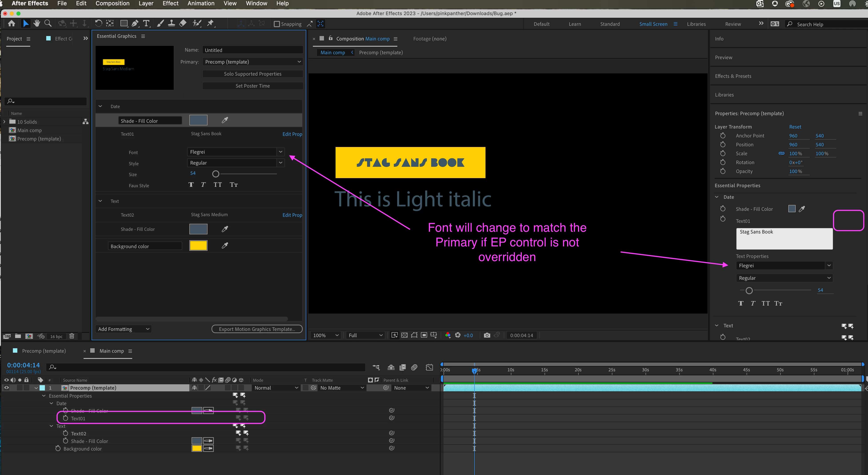Select the Puppet Pin tool
Screen dimensions: 868x475
(211, 24)
